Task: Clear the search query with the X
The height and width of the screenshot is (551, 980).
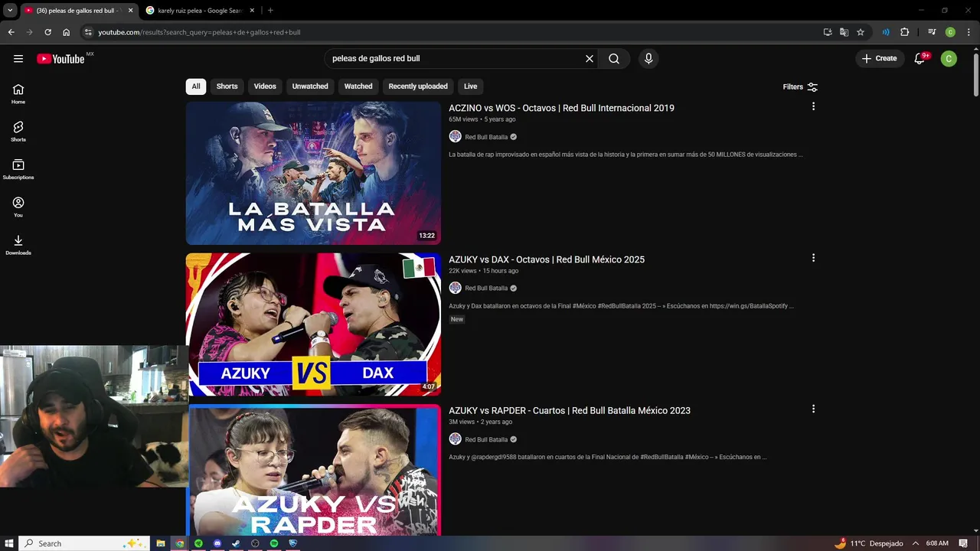Action: (x=590, y=59)
